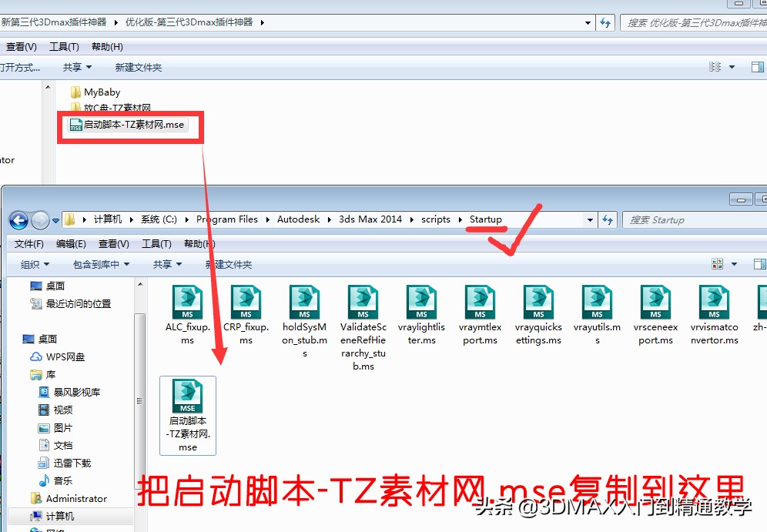Screen dimensions: 767x532
Task: Open the address bar history dropdown in back window
Action: click(x=588, y=22)
